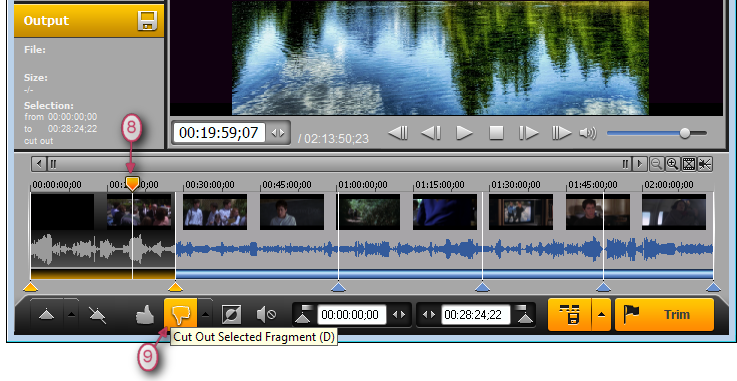Click the stepper arrows beside the current time field
This screenshot has width=737, height=381.
point(278,133)
